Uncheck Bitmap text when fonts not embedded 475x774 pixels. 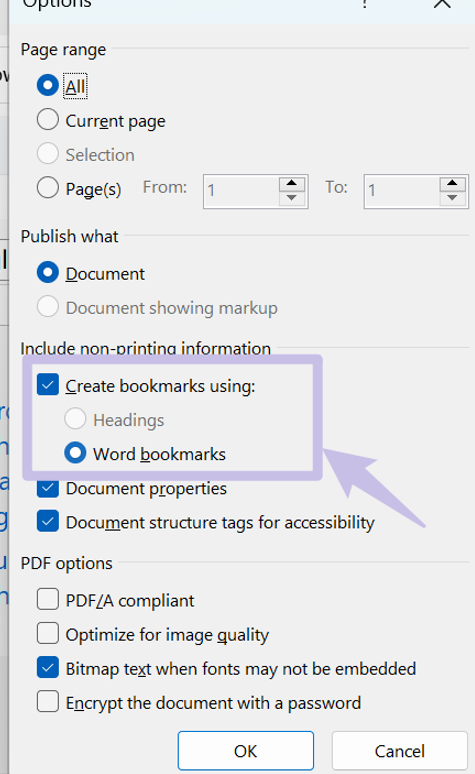48,668
